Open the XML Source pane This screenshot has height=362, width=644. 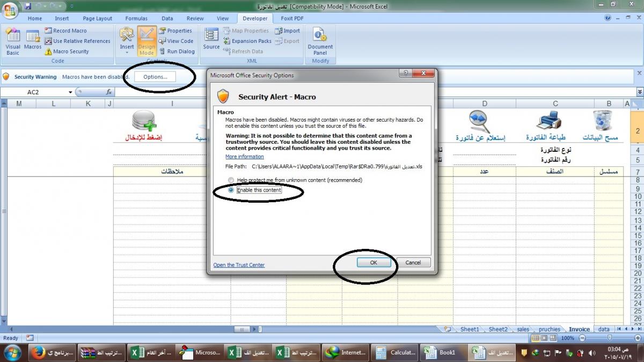[x=211, y=40]
